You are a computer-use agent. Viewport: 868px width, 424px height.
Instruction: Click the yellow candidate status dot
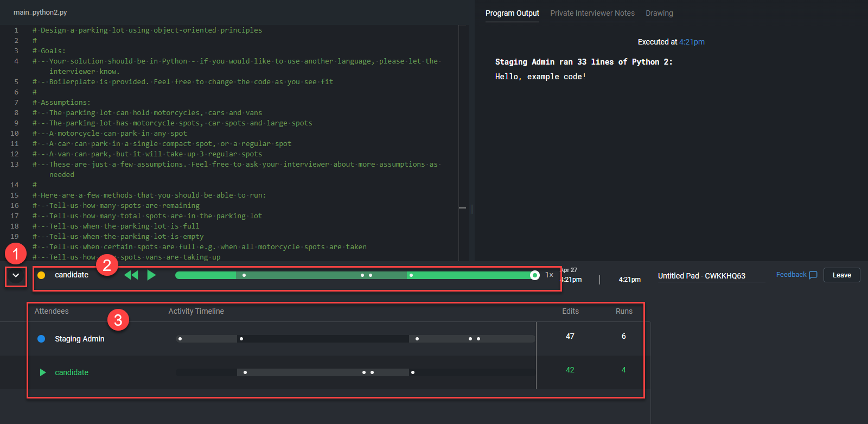point(41,275)
